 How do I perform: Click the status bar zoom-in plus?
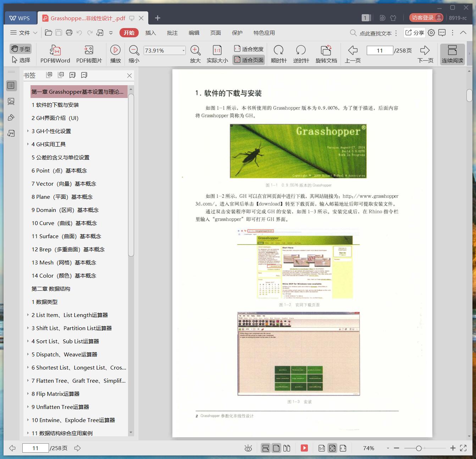point(453,448)
